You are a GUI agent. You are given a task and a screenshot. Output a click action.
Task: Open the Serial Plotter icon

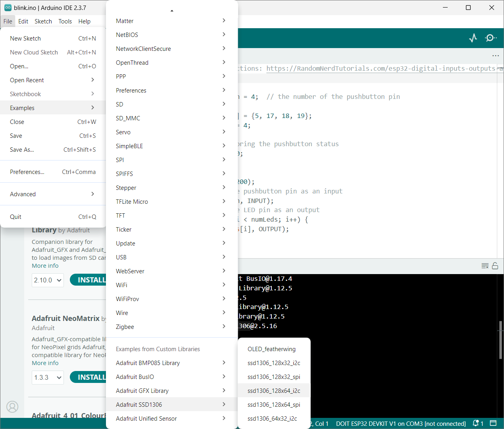(x=473, y=38)
